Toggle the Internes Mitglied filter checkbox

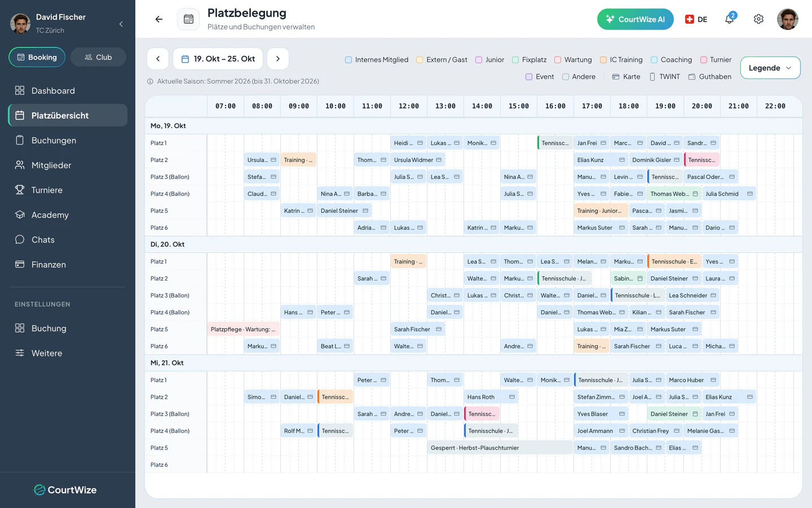[348, 60]
